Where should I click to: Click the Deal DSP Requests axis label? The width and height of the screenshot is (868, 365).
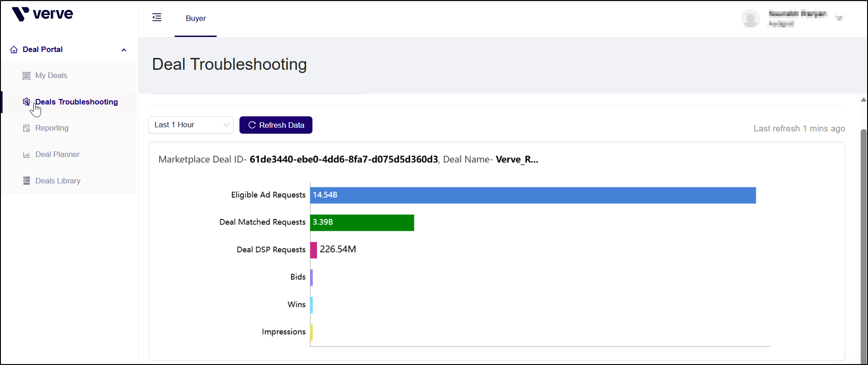click(x=271, y=250)
